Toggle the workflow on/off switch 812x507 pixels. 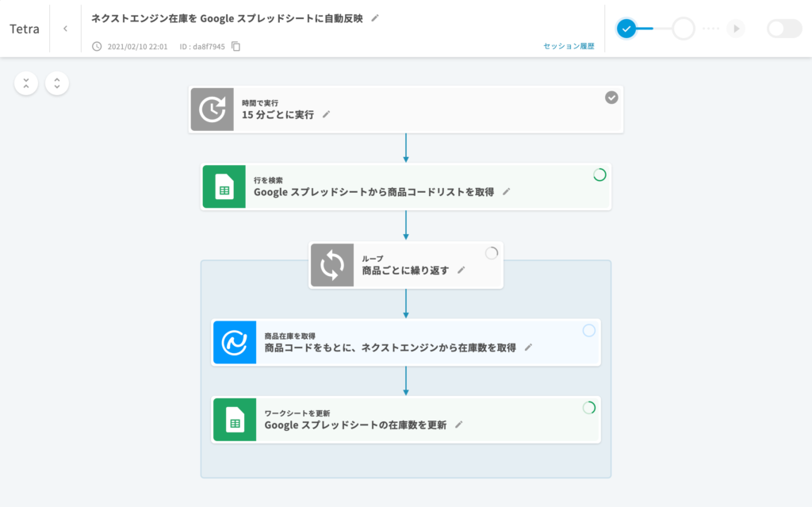click(x=784, y=29)
